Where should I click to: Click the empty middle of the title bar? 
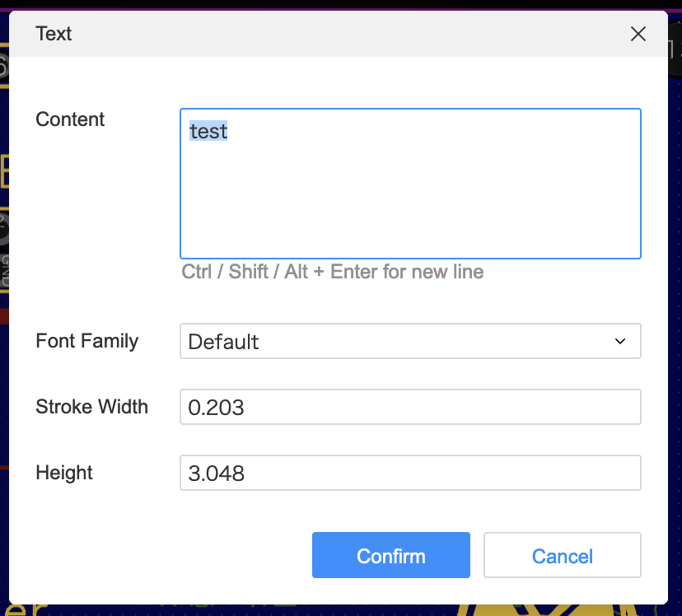(x=329, y=34)
